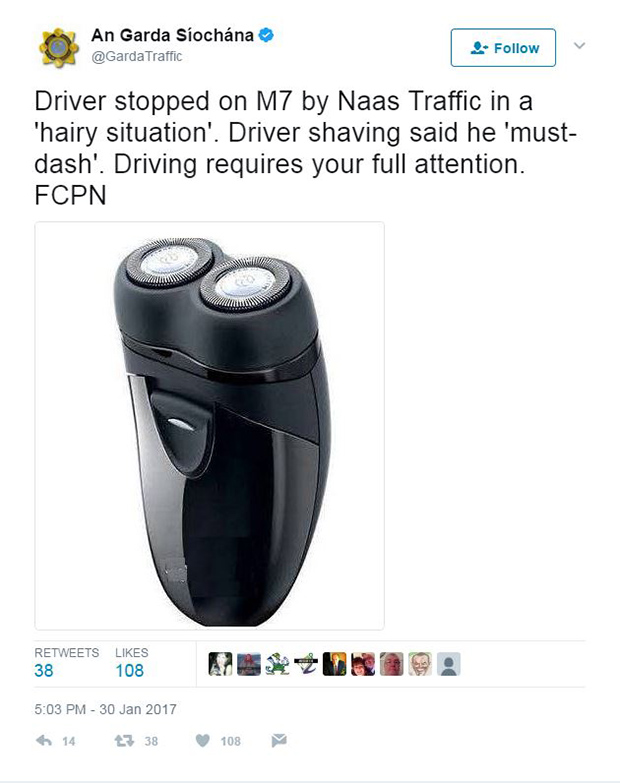Screen dimensions: 620x783
Task: Open the An Garda Síochána profile avatar
Action: [x=58, y=47]
